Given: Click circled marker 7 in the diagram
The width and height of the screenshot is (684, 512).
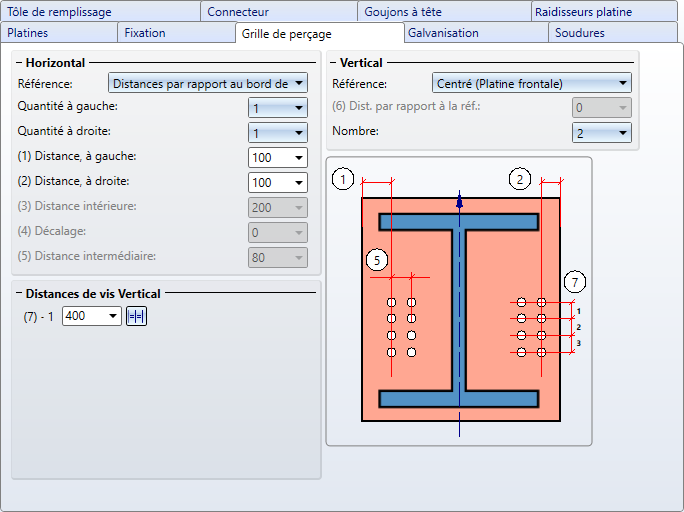Looking at the screenshot, I should click(575, 282).
